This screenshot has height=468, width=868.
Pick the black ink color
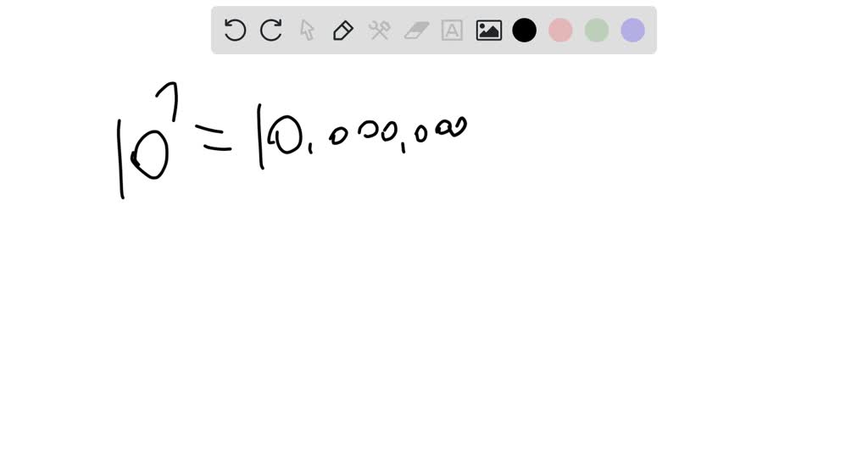(524, 30)
